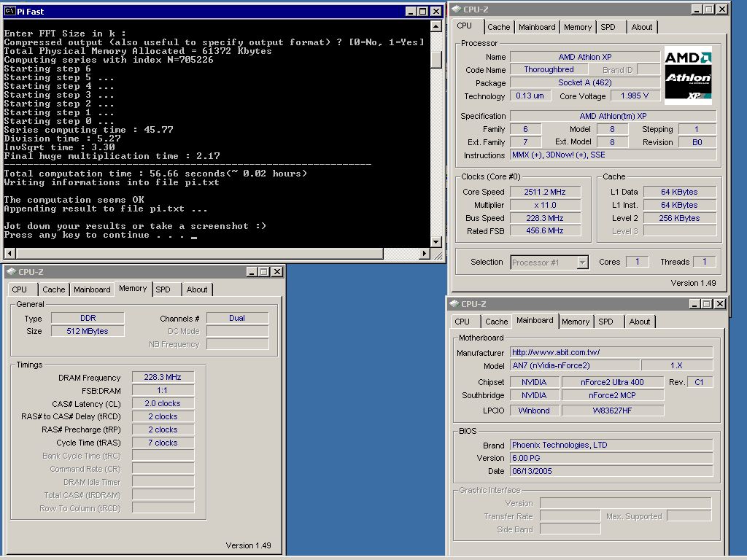Click the Rated FSB value 456.6 MHz

[x=545, y=230]
